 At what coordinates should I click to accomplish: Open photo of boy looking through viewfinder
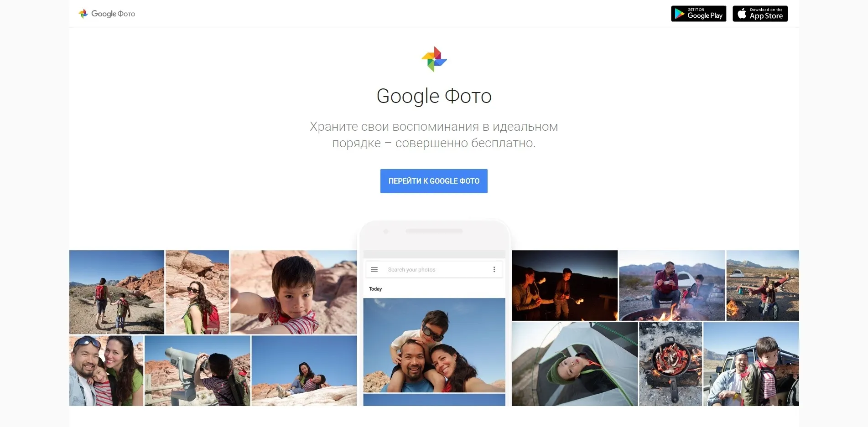[x=198, y=370]
